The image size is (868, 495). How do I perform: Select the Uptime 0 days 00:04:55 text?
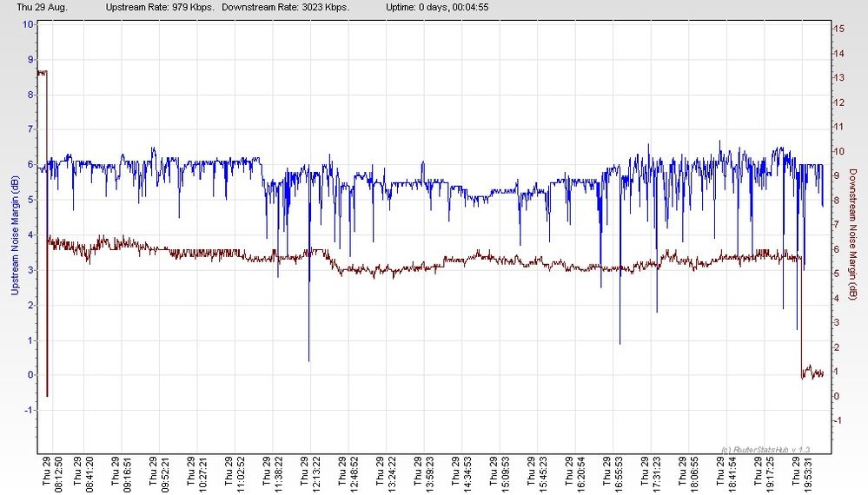[437, 8]
